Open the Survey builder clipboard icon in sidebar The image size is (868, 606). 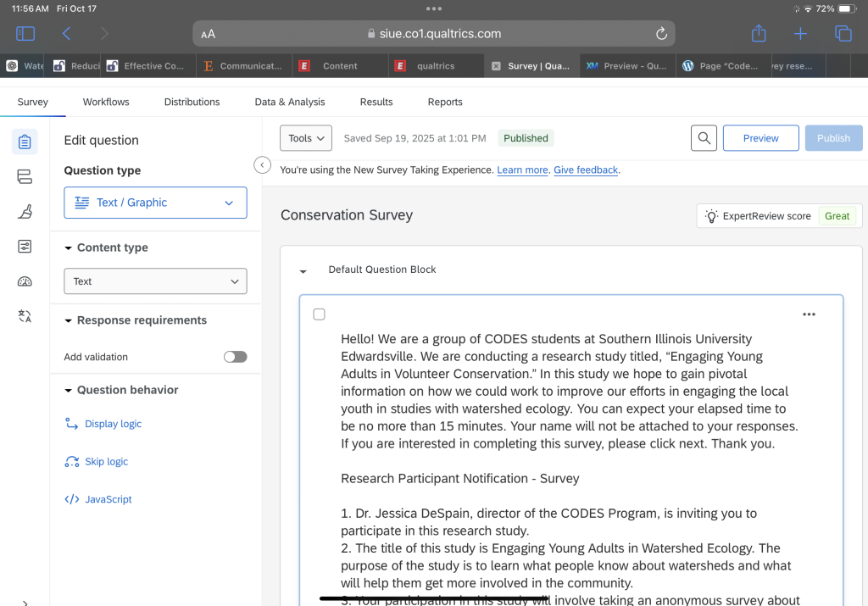coord(25,142)
